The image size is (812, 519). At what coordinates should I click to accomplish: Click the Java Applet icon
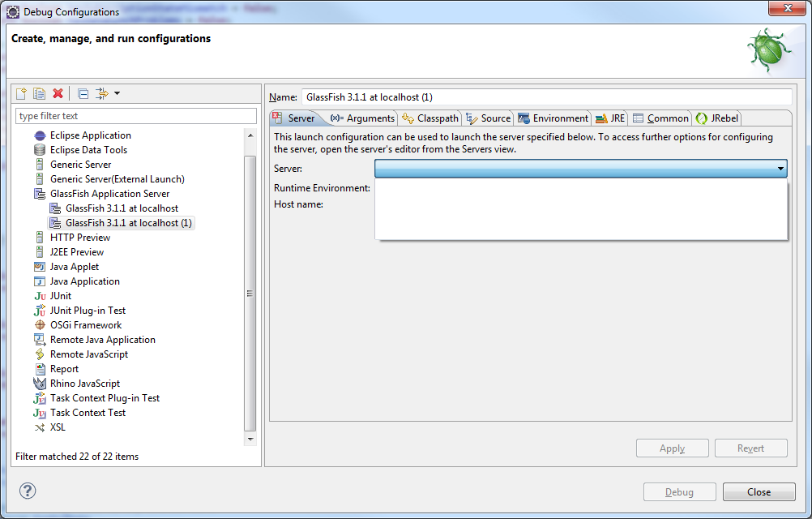tap(40, 267)
